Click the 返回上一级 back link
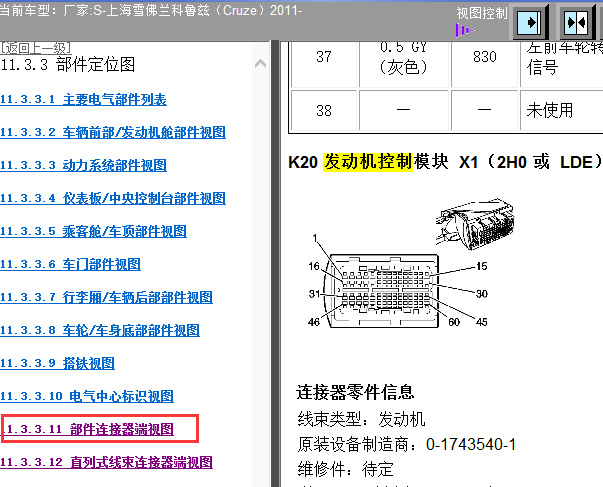This screenshot has height=487, width=603. point(35,48)
